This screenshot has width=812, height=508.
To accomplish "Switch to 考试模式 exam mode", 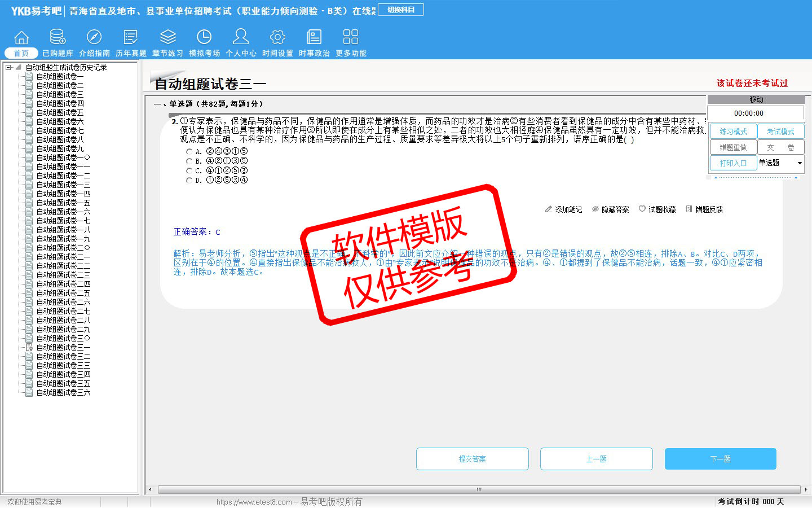I will coord(780,132).
